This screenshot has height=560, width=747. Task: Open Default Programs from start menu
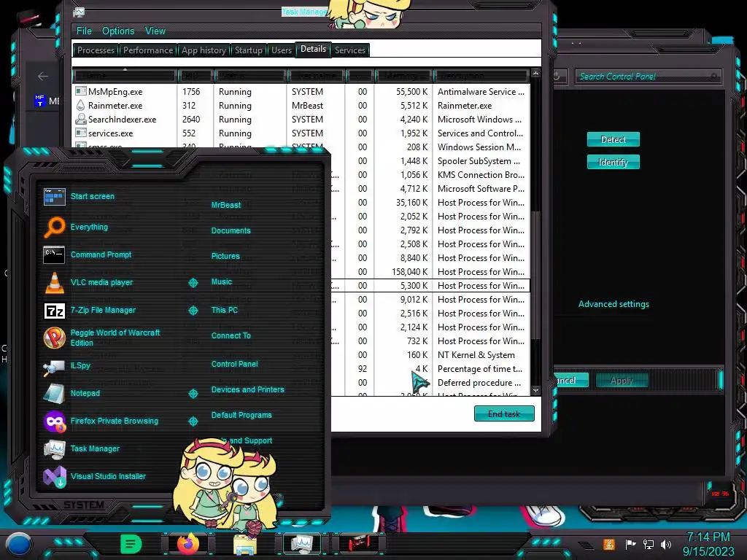click(x=241, y=415)
